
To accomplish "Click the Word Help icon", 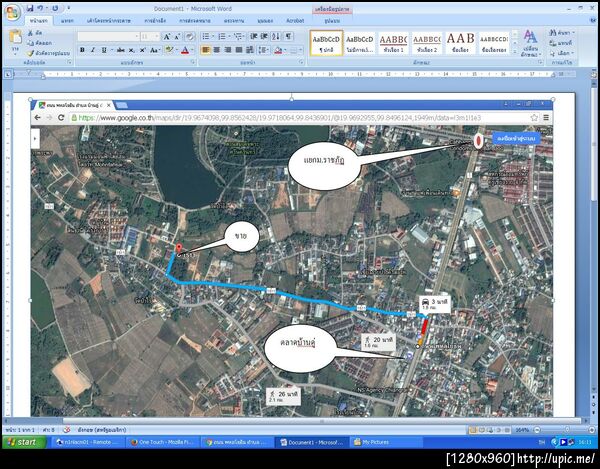I will pos(593,20).
